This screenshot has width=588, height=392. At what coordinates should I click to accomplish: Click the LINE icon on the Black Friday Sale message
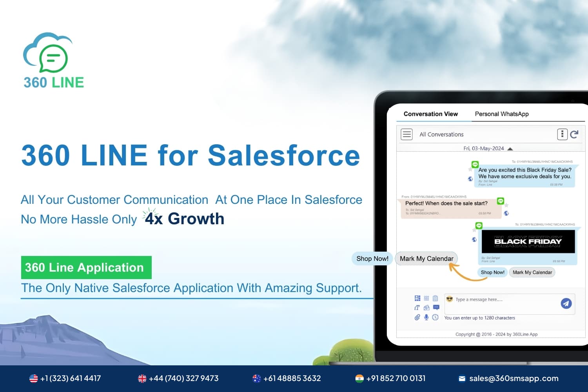(475, 165)
